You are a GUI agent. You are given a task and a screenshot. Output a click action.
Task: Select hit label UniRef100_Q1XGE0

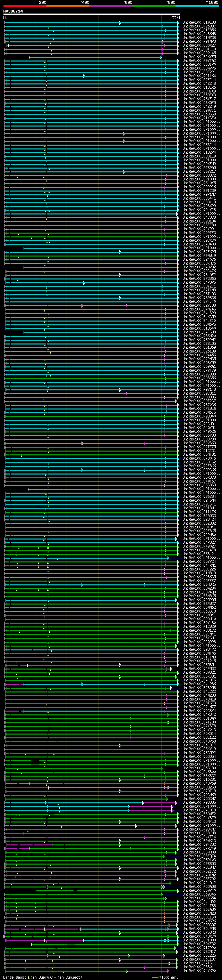tap(199, 118)
